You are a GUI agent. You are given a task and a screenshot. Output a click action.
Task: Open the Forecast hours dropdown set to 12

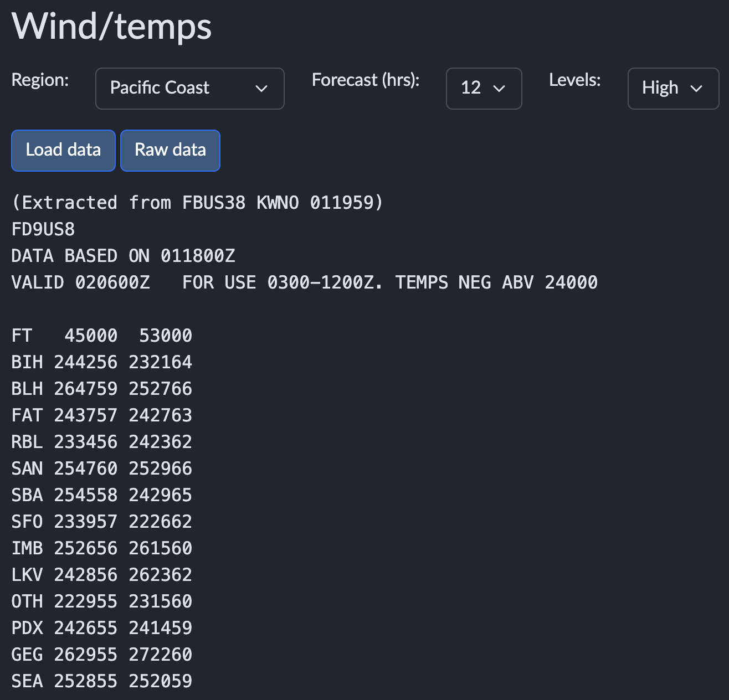tap(483, 89)
